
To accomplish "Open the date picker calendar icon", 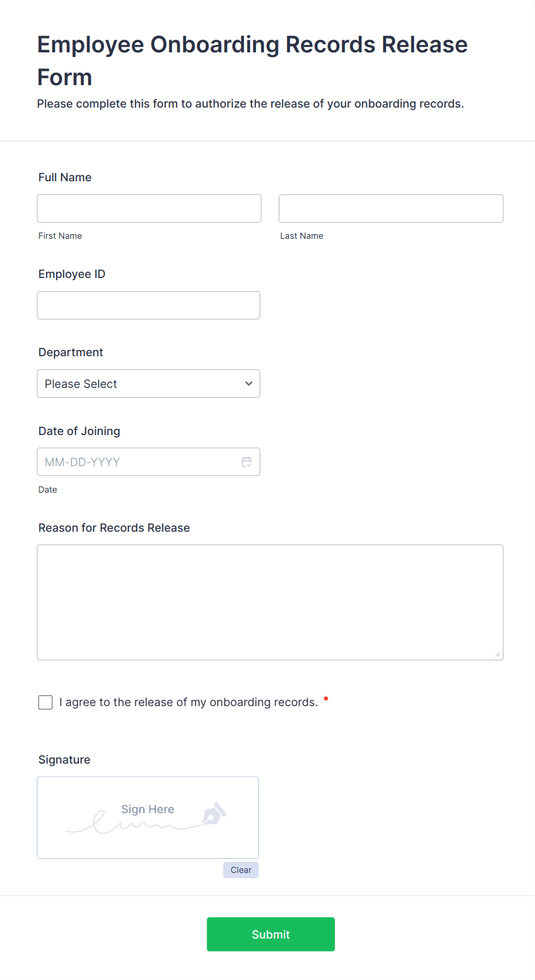I will (247, 462).
